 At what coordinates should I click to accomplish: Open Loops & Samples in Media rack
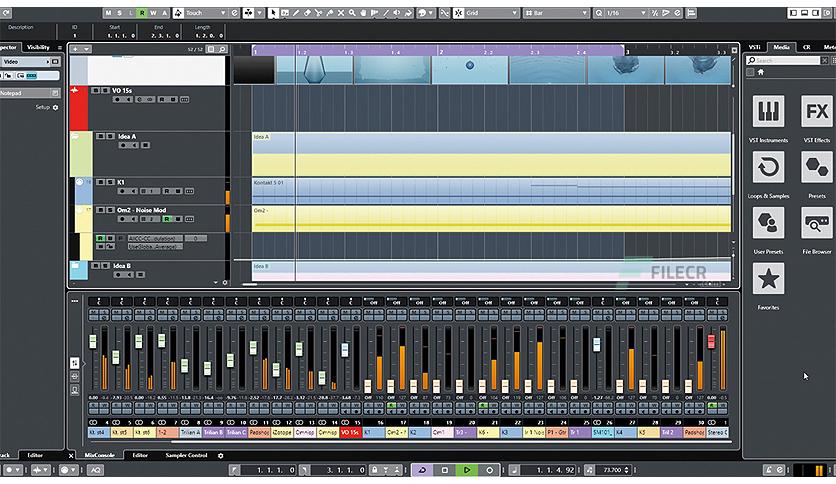(767, 167)
